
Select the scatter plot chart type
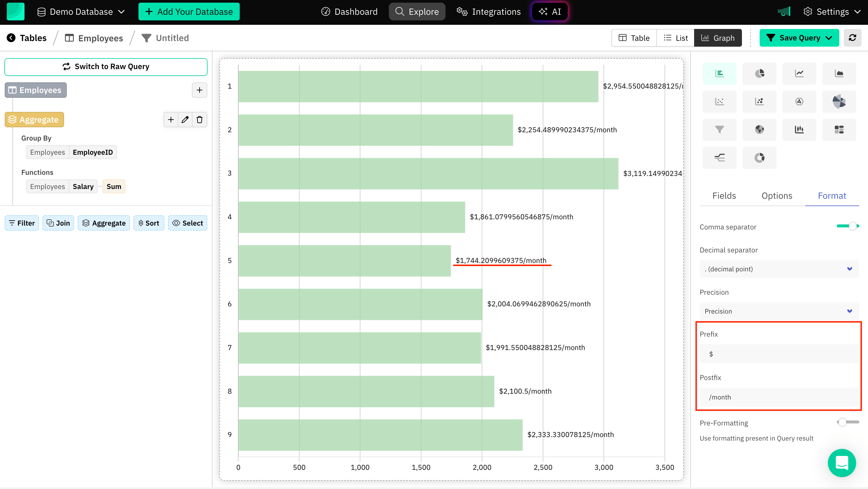click(719, 102)
